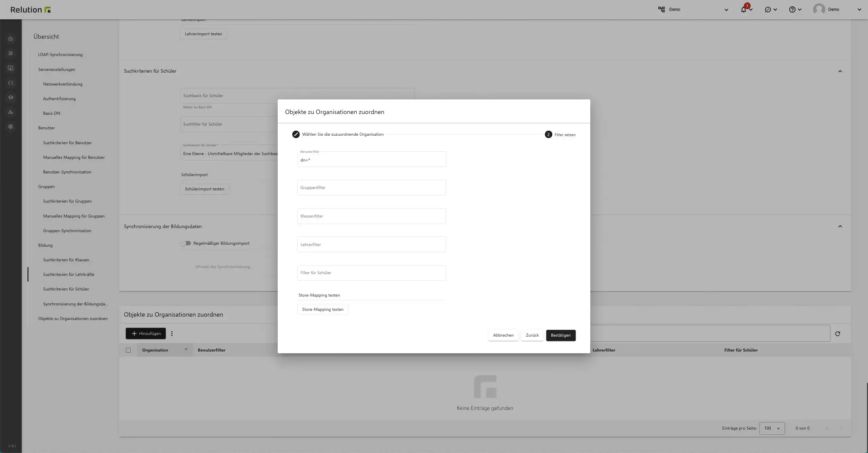Select Suchkriterien für Benutzer entry
Viewport: 868px width, 453px height.
click(67, 143)
